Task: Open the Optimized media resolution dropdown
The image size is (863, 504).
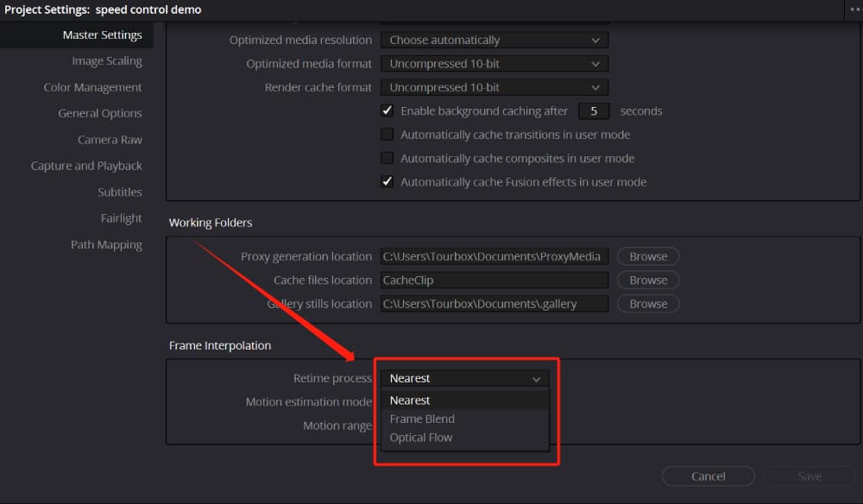Action: point(494,40)
